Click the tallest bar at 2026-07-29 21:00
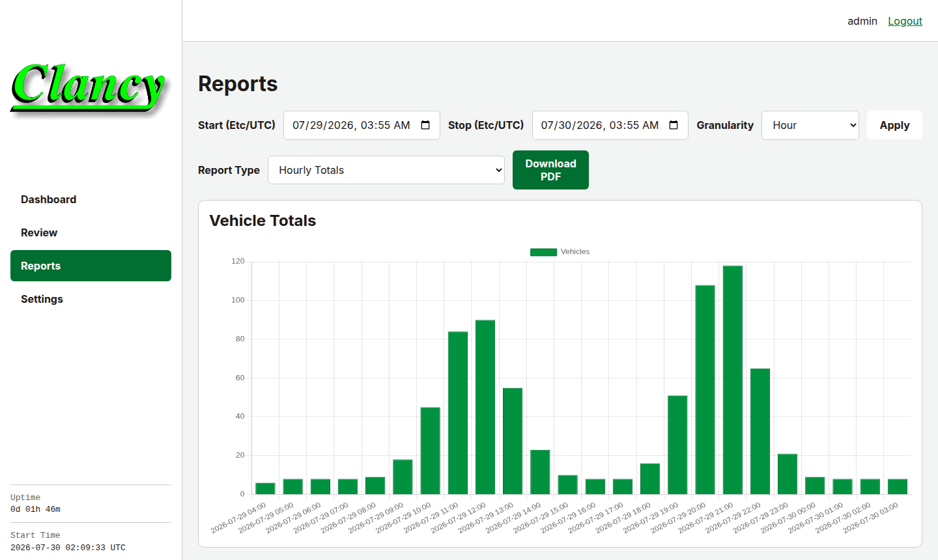Viewport: 938px width, 560px height. (x=733, y=380)
